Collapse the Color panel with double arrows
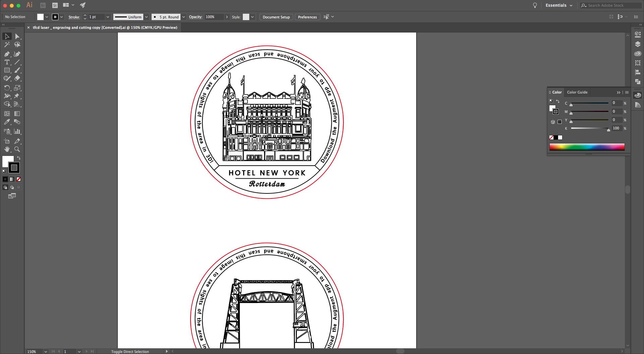This screenshot has width=644, height=354. pyautogui.click(x=619, y=93)
